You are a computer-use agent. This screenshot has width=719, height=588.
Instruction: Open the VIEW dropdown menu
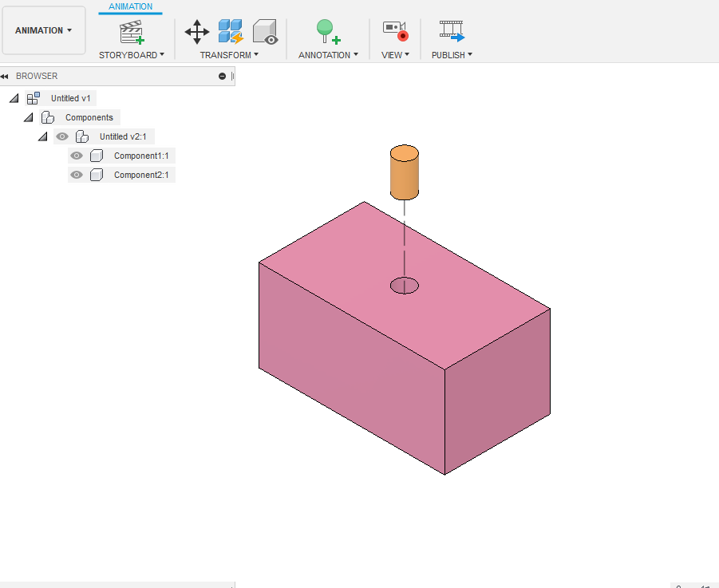pos(395,55)
